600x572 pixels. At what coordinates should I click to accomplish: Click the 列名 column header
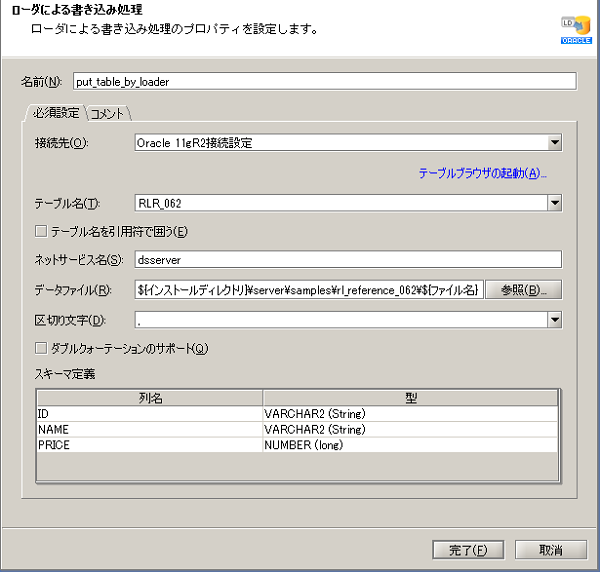(x=149, y=397)
